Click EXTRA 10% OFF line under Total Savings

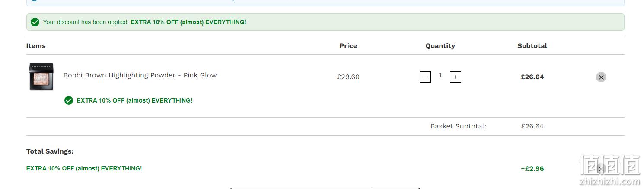(84, 168)
